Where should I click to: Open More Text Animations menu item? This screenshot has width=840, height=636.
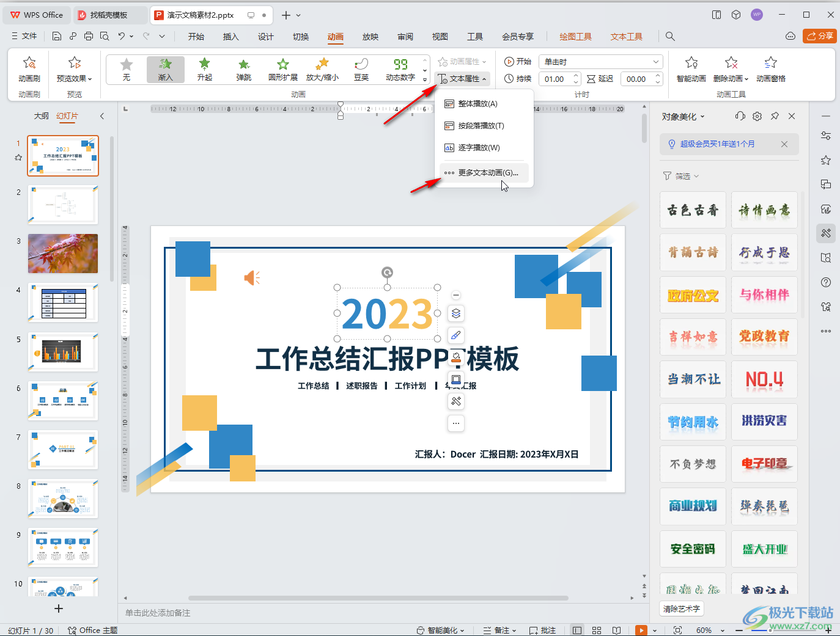(484, 173)
